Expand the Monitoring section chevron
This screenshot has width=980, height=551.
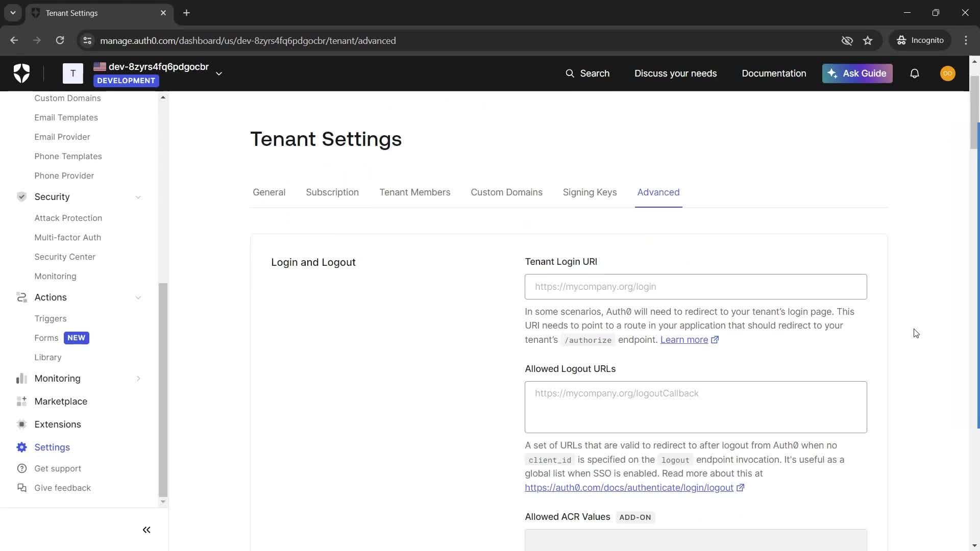click(138, 379)
